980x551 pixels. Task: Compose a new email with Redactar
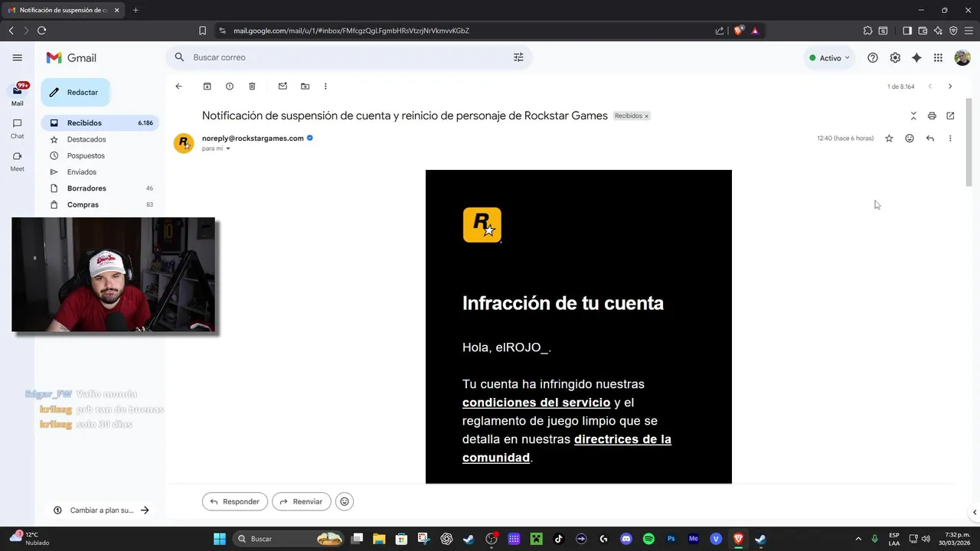pos(75,93)
